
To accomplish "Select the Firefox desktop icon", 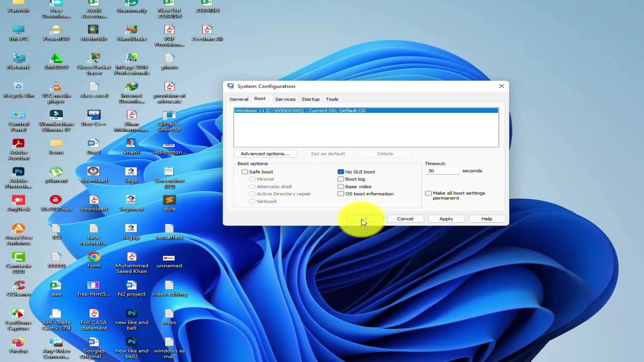I will point(19,342).
